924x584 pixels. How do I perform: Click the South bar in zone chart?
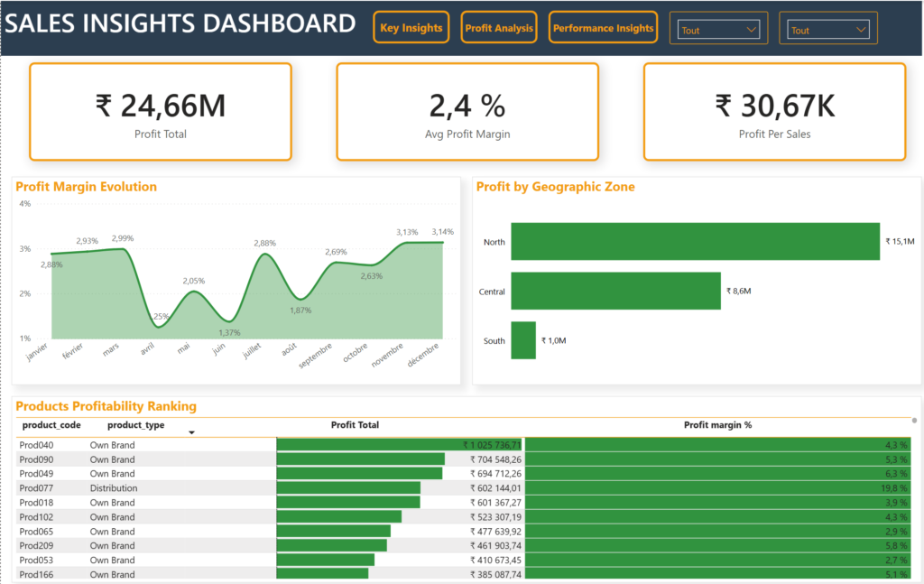coord(523,340)
